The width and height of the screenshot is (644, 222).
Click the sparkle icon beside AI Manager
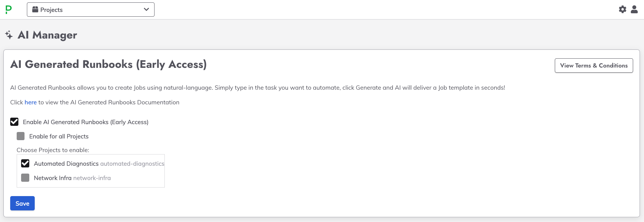click(x=9, y=34)
